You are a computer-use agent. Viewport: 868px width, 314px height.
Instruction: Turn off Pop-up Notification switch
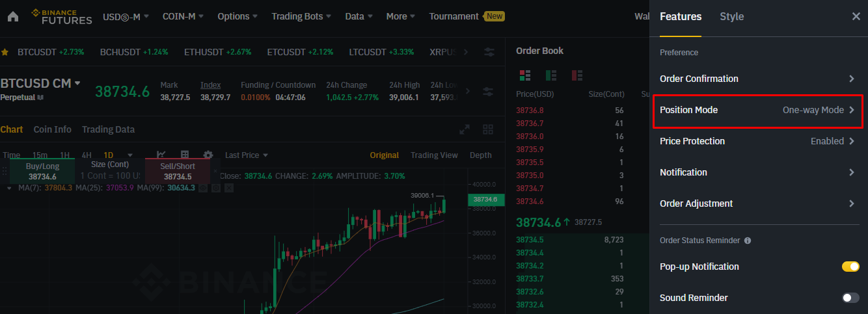tap(850, 267)
